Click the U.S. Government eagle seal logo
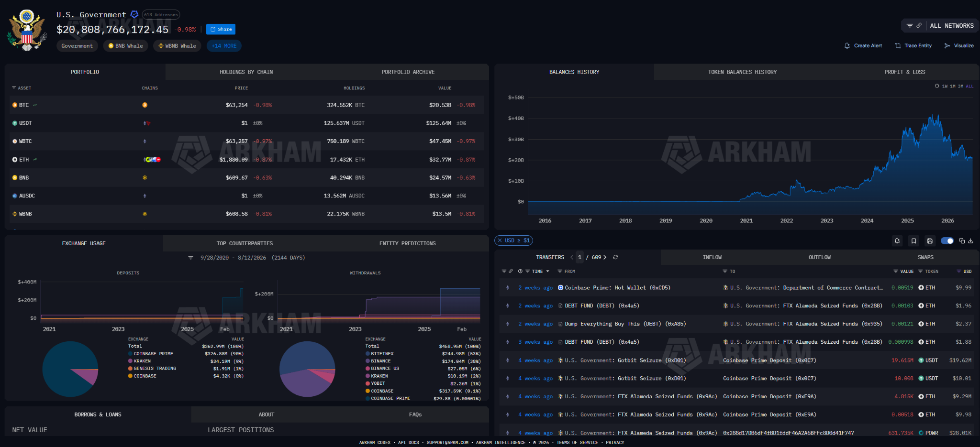 [x=27, y=30]
